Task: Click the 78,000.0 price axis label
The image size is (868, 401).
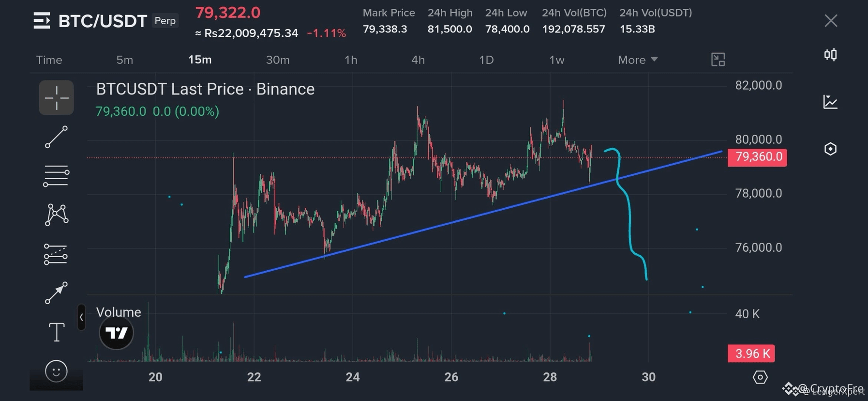Action: pyautogui.click(x=759, y=193)
